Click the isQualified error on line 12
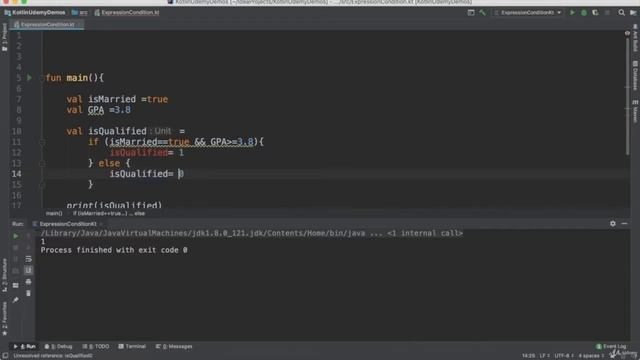The image size is (640, 360). pyautogui.click(x=139, y=153)
